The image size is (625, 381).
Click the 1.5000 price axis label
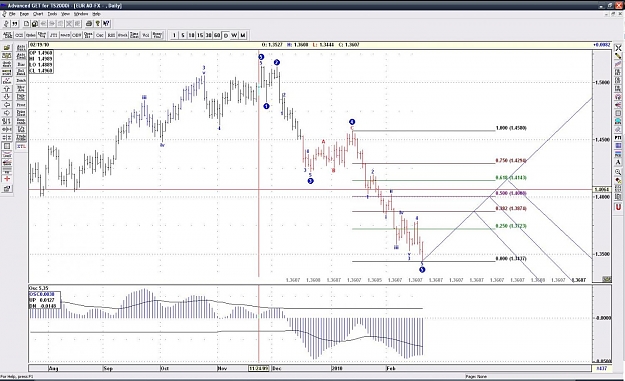pyautogui.click(x=603, y=82)
